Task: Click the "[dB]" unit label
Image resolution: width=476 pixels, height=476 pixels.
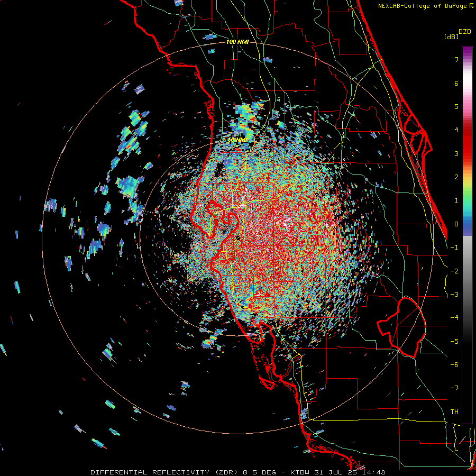Action: (x=451, y=36)
